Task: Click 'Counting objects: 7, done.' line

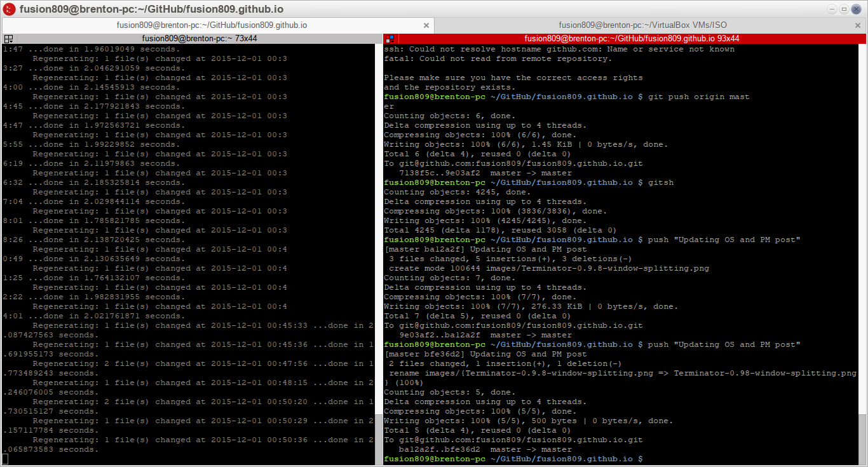Action: [450, 278]
